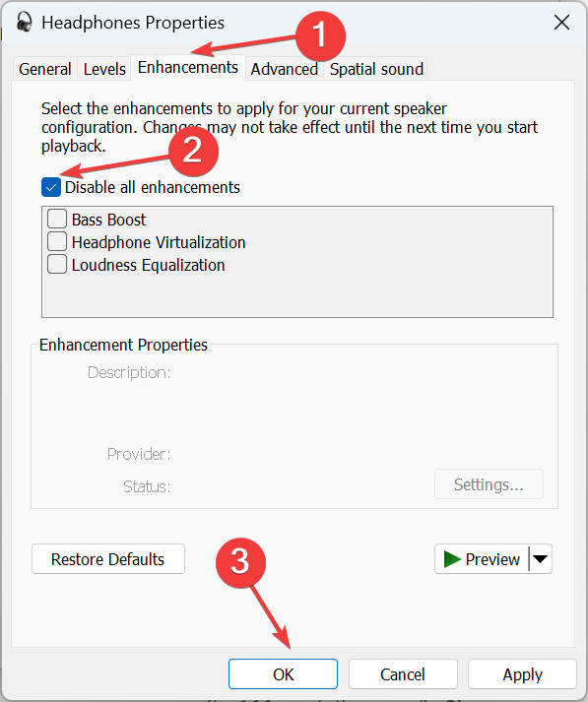Open the Levels tab

click(x=104, y=69)
